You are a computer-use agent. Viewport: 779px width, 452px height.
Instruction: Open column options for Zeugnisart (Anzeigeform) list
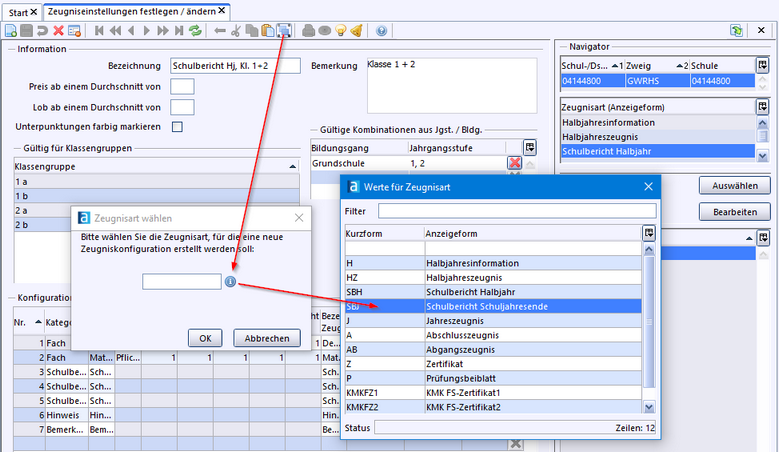762,106
